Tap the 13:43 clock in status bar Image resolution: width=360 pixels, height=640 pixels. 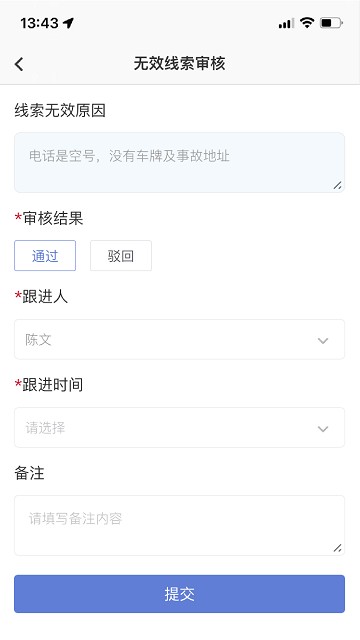coord(39,23)
